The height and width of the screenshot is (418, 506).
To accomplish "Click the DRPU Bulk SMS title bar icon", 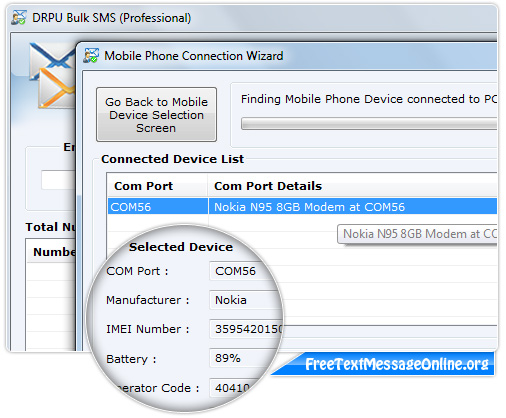I will tap(19, 18).
